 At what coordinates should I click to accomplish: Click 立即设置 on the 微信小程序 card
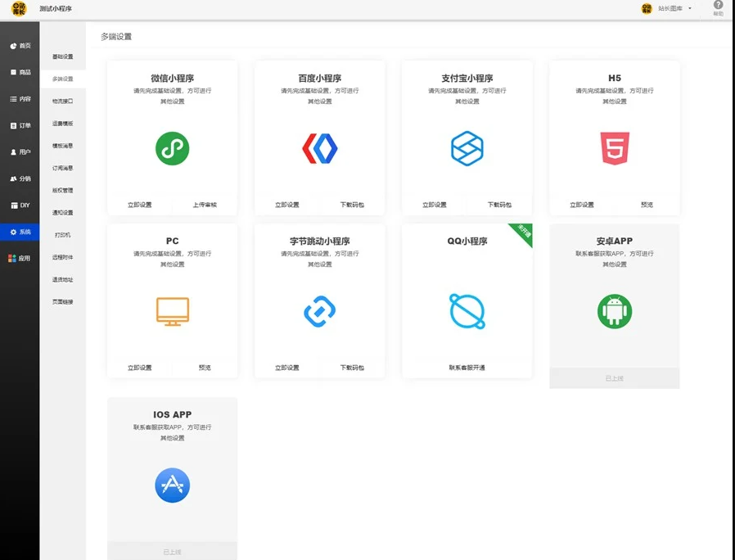[140, 205]
